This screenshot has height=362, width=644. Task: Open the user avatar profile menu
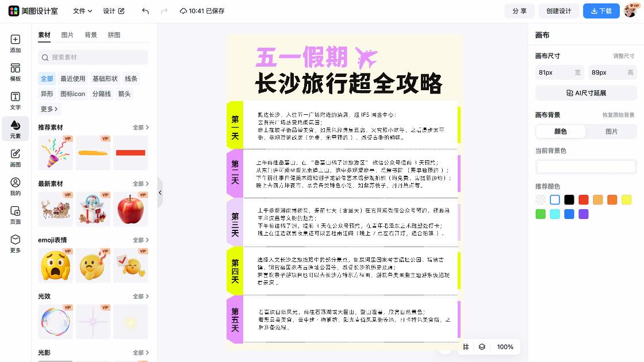click(x=630, y=11)
